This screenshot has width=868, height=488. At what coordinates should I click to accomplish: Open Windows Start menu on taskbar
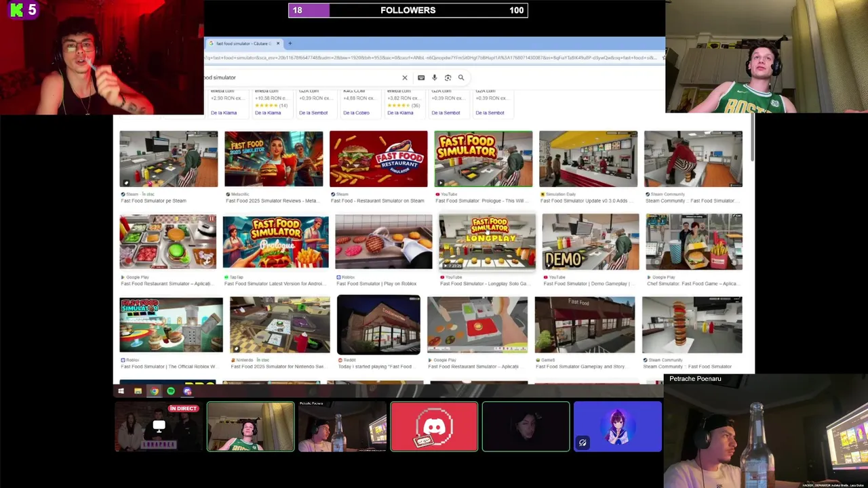tap(121, 391)
